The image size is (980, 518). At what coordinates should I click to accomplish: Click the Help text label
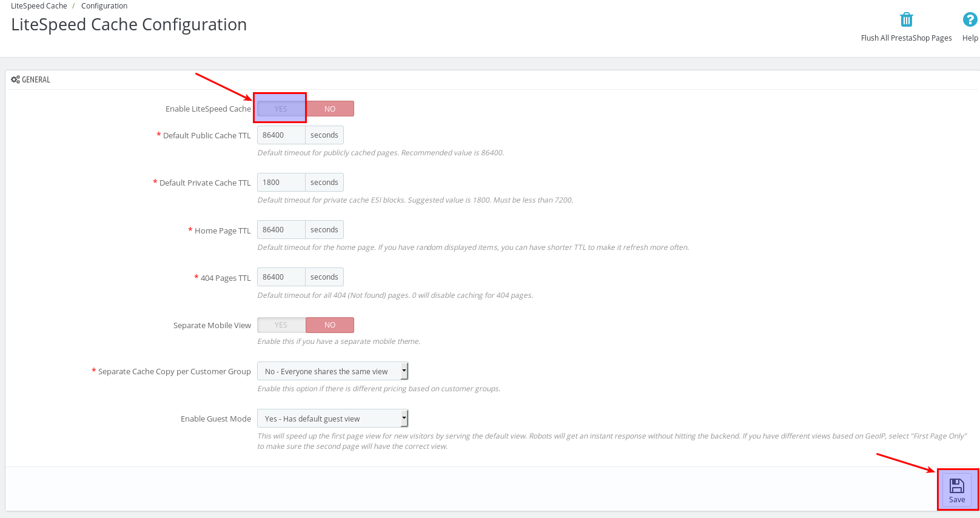[970, 38]
